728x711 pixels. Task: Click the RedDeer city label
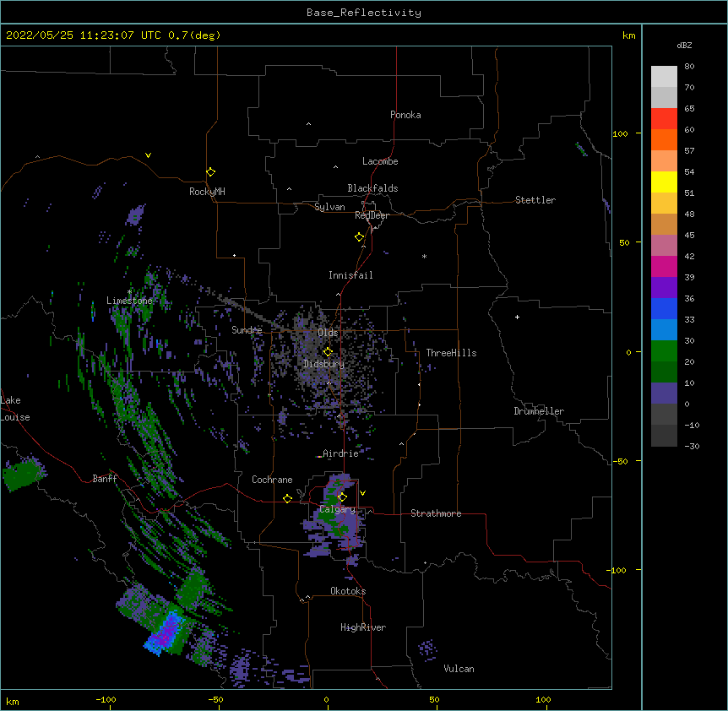pos(372,215)
